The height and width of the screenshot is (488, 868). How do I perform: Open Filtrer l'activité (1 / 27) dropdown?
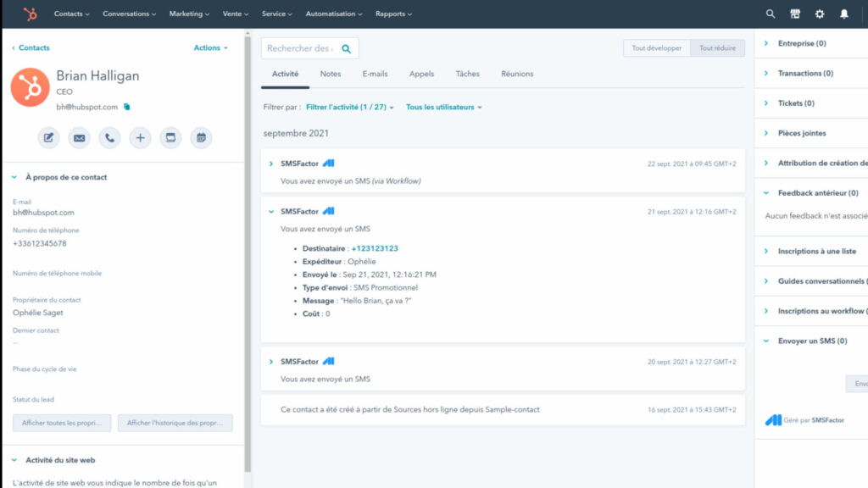pyautogui.click(x=350, y=107)
